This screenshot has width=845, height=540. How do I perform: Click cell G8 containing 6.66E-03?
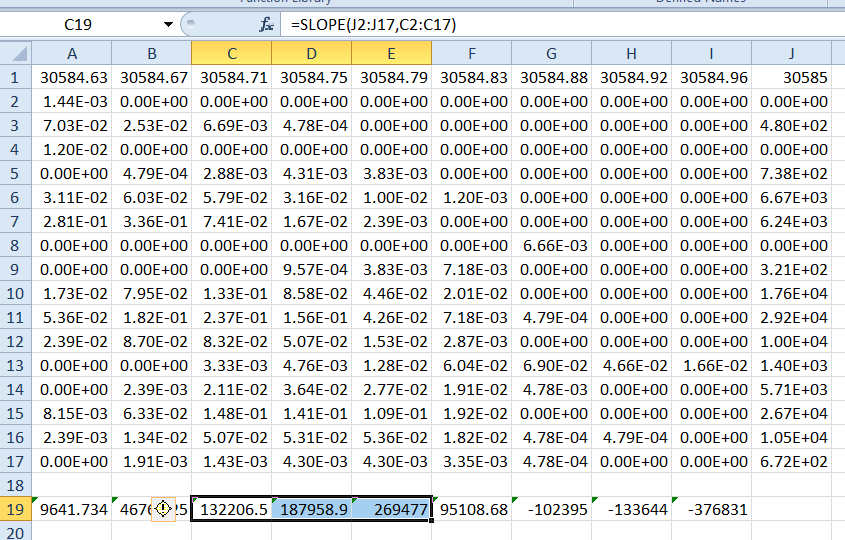(551, 245)
